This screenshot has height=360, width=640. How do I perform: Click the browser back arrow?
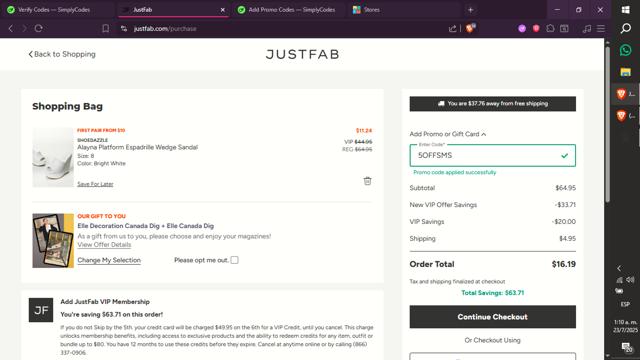point(11,29)
